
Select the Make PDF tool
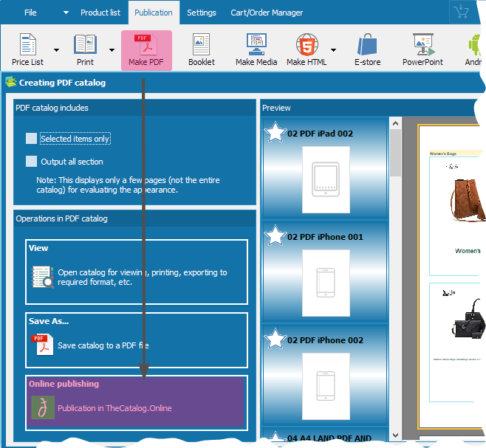point(146,50)
